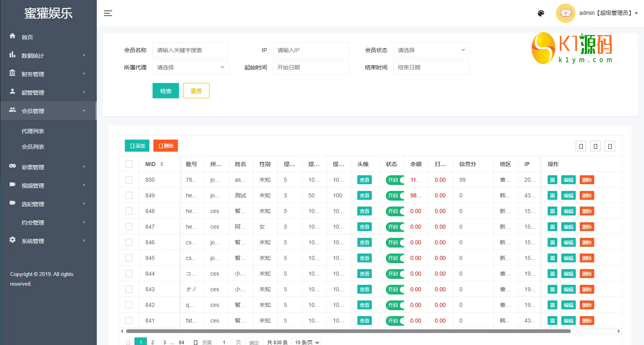Click the first table tool icon above 操作

(581, 146)
